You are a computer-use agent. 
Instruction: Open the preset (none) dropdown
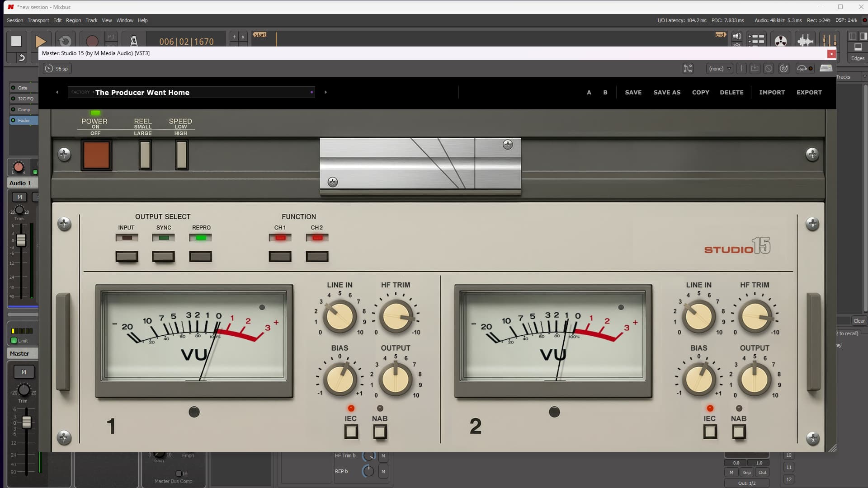pos(719,69)
